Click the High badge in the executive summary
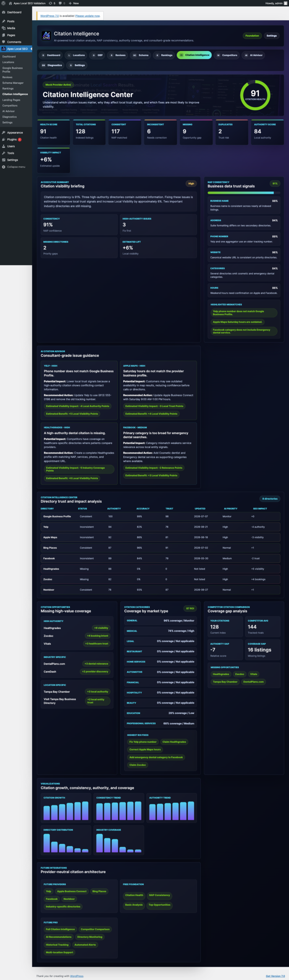289x980 pixels. [191, 184]
